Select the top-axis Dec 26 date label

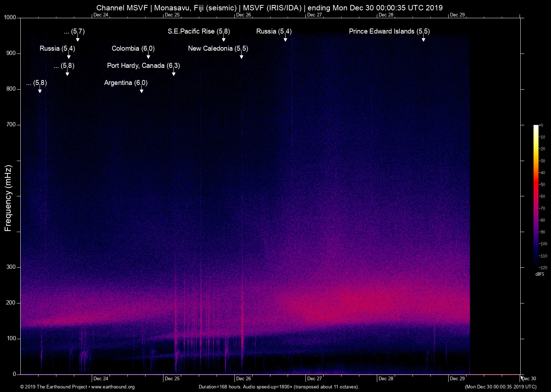pos(243,15)
